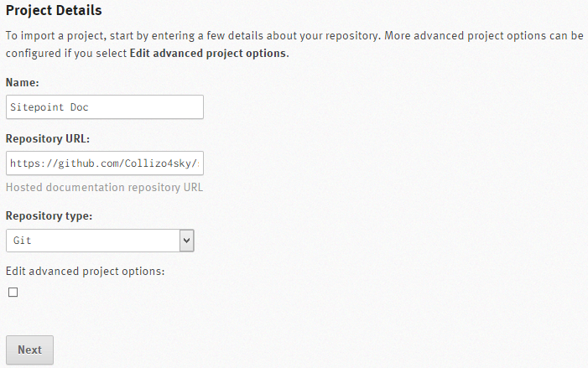This screenshot has width=588, height=368.
Task: Open the Repository type dropdown
Action: [100, 241]
